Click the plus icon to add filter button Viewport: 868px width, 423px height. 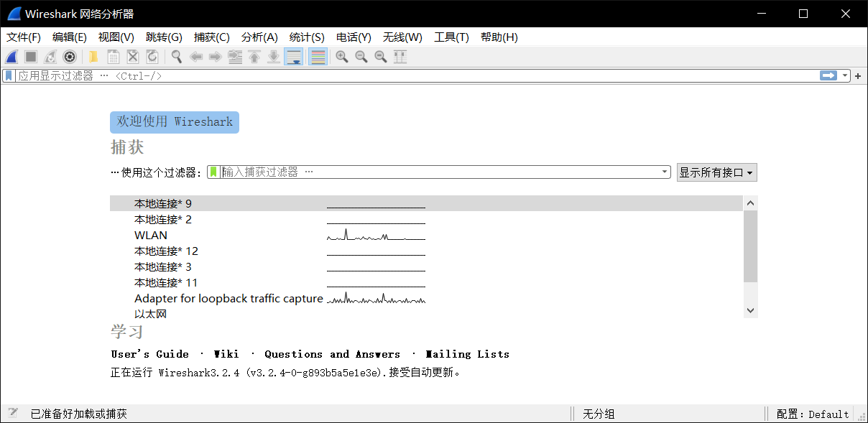tap(858, 75)
